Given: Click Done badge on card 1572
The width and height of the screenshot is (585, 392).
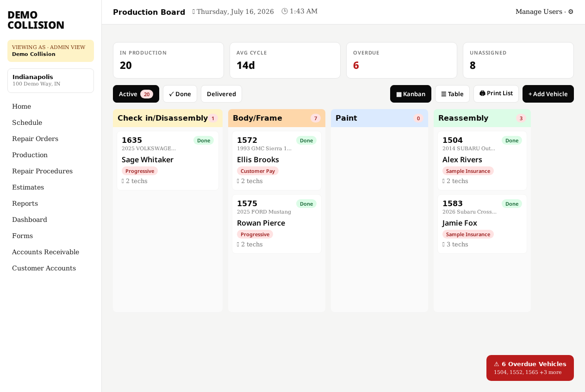Looking at the screenshot, I should click(x=306, y=141).
